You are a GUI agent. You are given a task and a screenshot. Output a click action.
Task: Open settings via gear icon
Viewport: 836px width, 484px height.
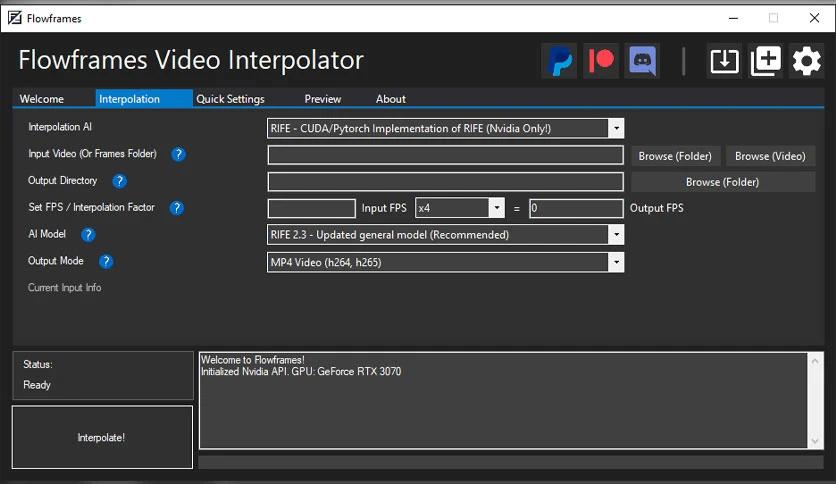pyautogui.click(x=806, y=61)
